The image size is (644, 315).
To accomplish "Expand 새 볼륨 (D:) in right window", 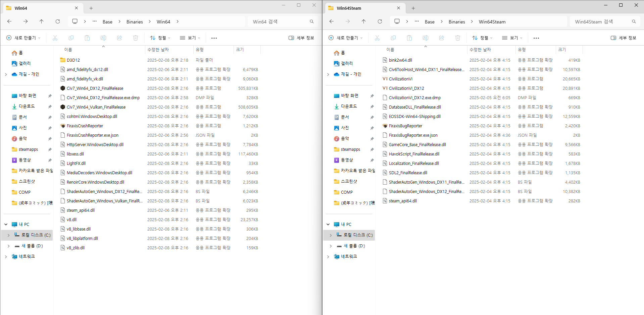I will pos(331,246).
